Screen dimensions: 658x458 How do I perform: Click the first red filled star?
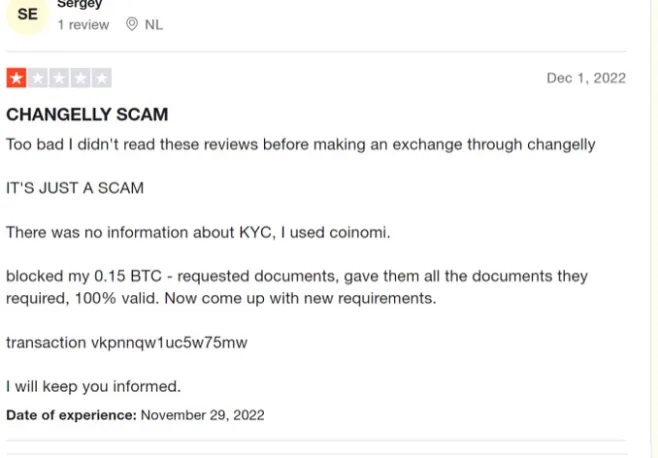(16, 78)
